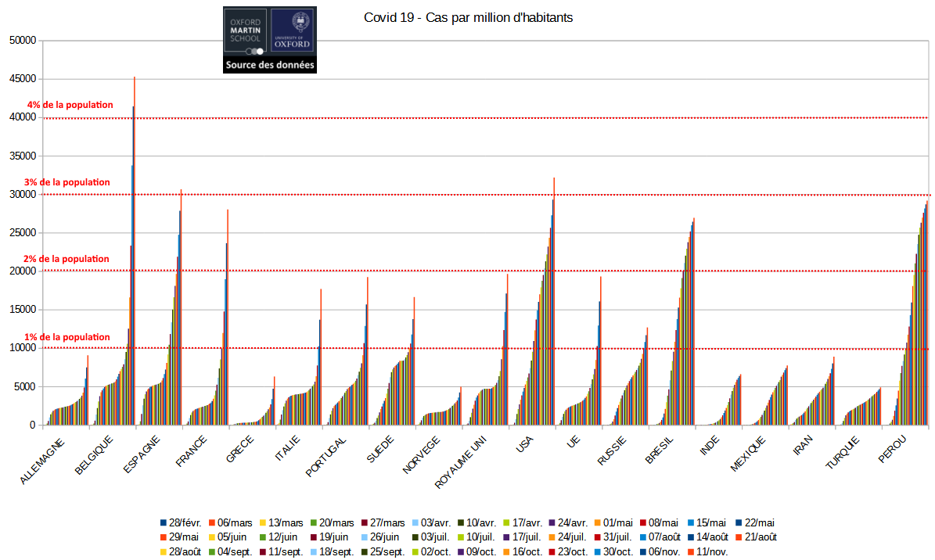Click the "Source des données" caption
The image size is (935, 560).
(270, 66)
